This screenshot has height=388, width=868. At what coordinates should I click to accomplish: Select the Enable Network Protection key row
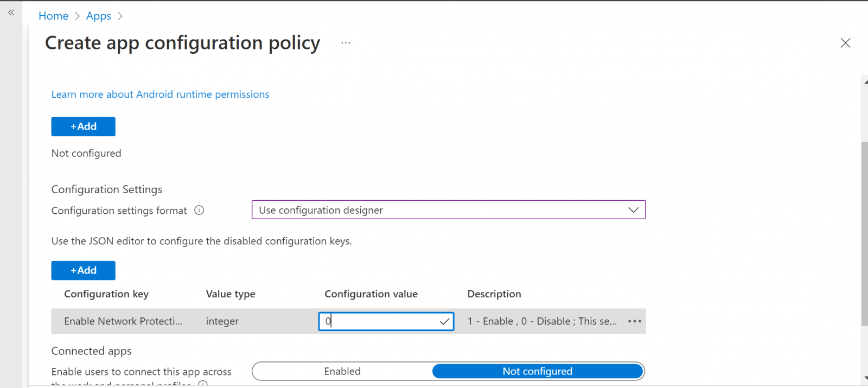pyautogui.click(x=123, y=321)
